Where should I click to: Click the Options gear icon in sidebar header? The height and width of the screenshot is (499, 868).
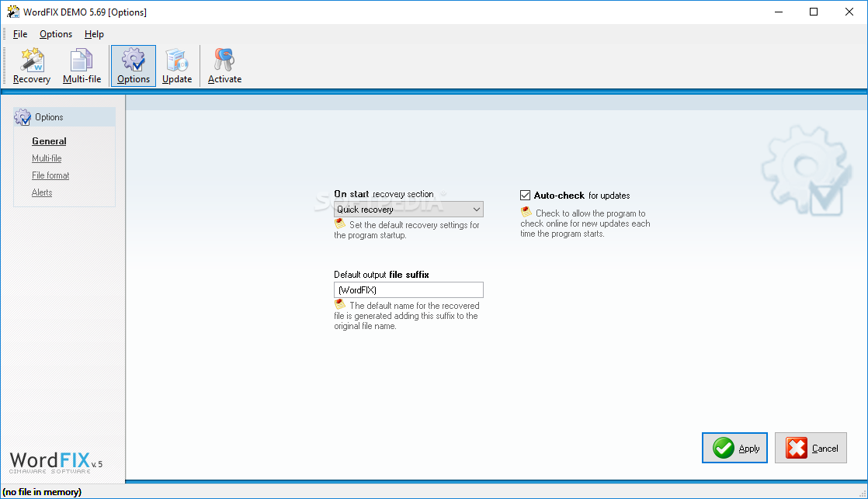(23, 116)
